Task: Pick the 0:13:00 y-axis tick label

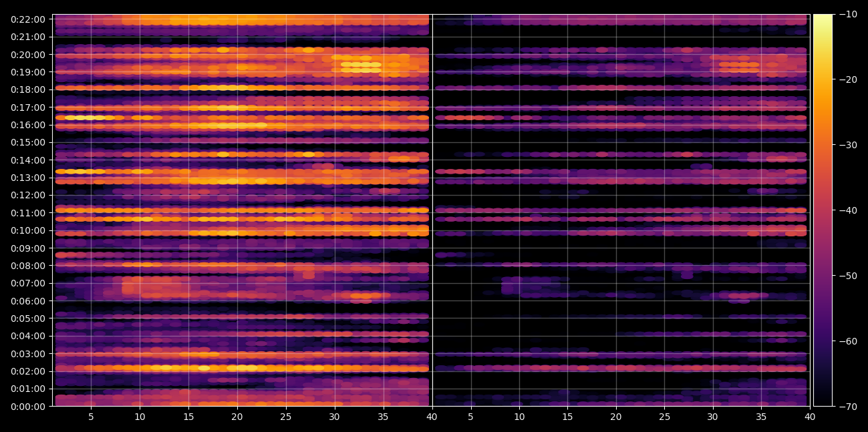Action: point(28,178)
